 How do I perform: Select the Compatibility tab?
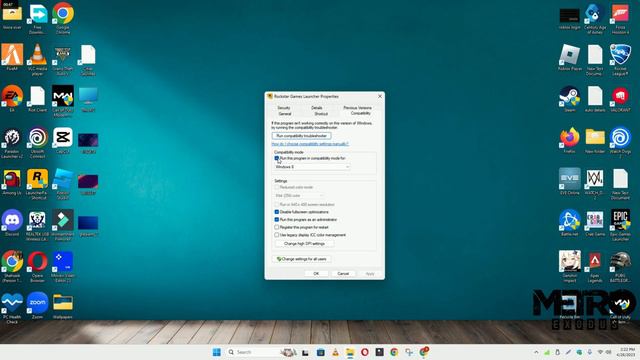pyautogui.click(x=361, y=113)
